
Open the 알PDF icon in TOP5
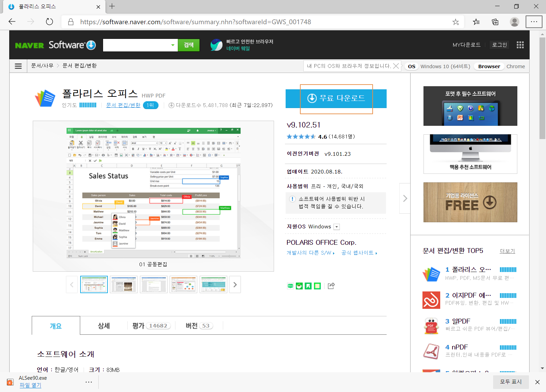tap(431, 326)
